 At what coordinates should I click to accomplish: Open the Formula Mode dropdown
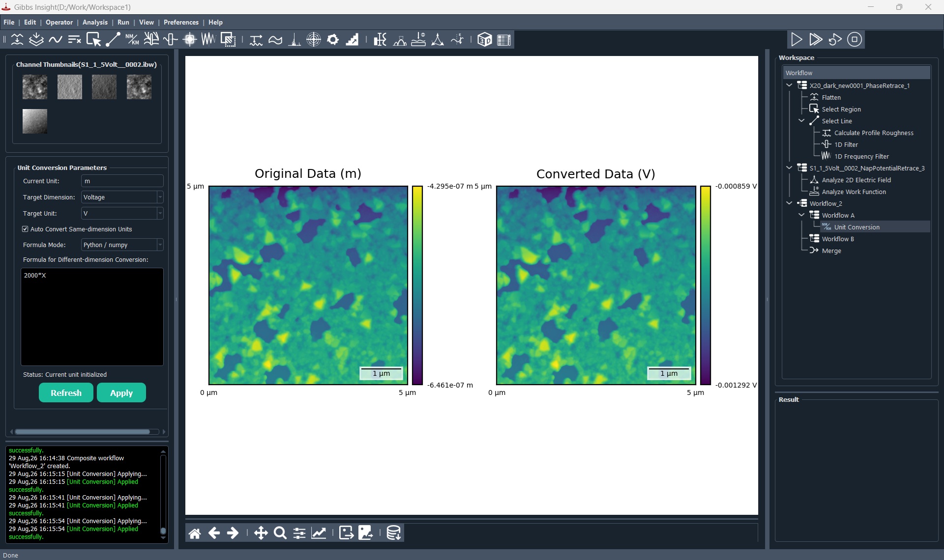[122, 245]
